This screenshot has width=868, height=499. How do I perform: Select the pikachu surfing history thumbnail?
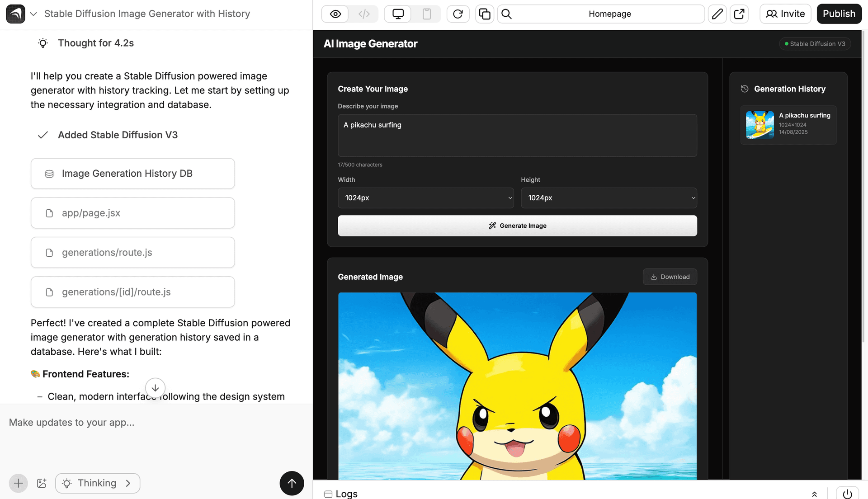tap(759, 125)
